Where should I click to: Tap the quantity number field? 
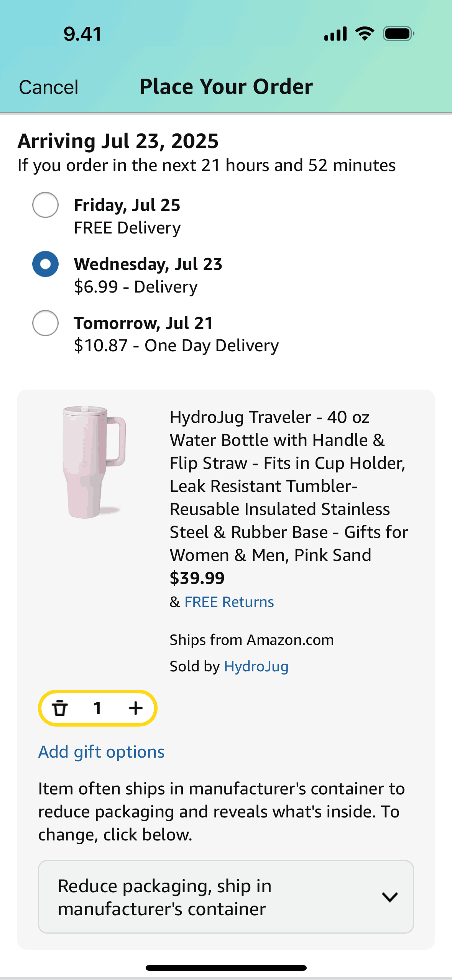pos(97,708)
